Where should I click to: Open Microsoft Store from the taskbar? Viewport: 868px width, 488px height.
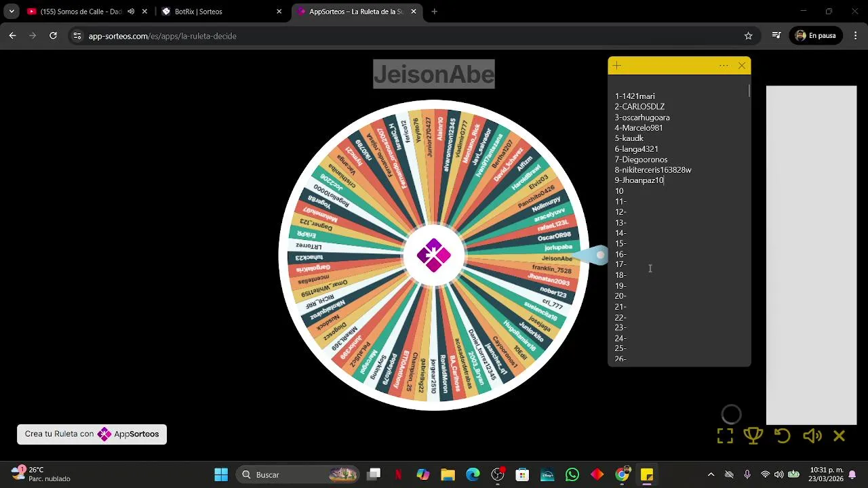522,474
